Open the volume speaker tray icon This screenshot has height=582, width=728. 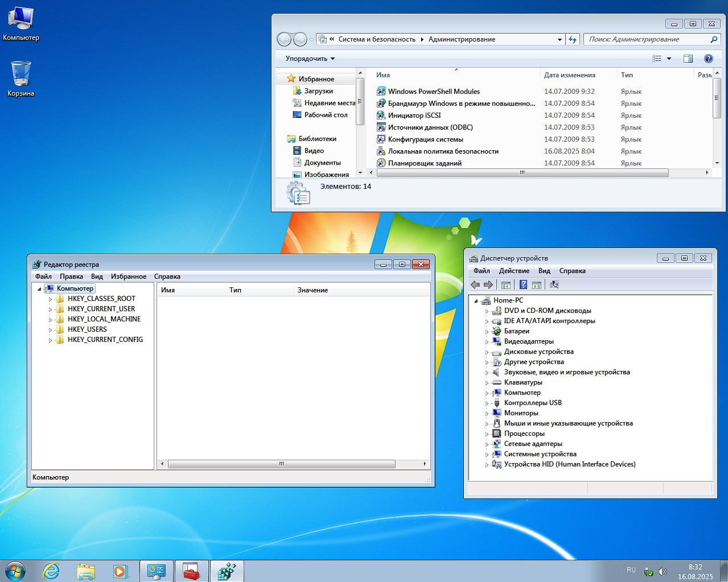click(663, 571)
